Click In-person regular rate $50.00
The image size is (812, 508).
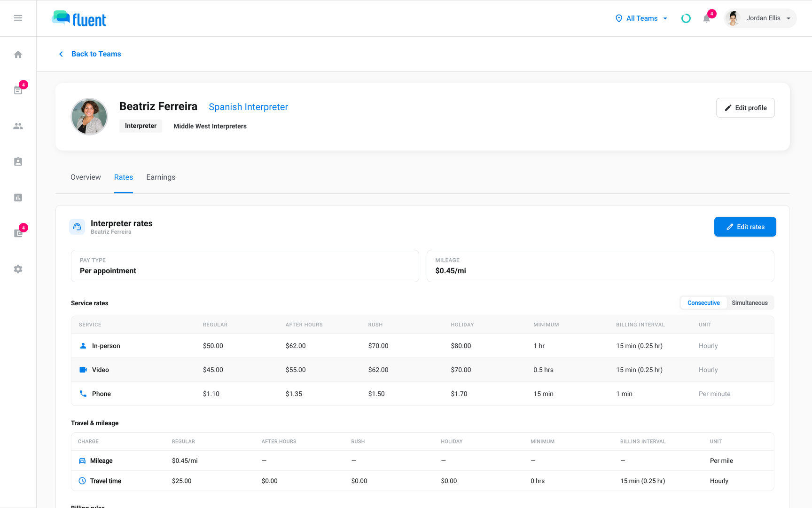pyautogui.click(x=213, y=346)
